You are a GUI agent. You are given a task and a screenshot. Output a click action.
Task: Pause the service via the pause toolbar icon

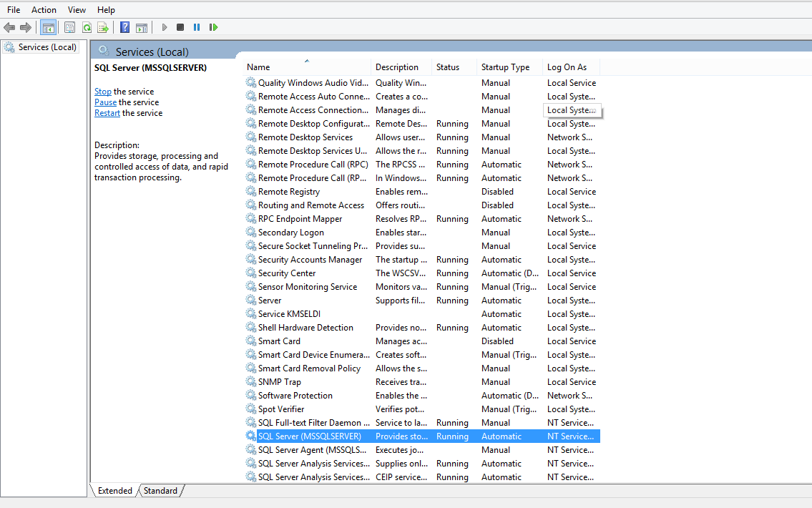pyautogui.click(x=197, y=26)
